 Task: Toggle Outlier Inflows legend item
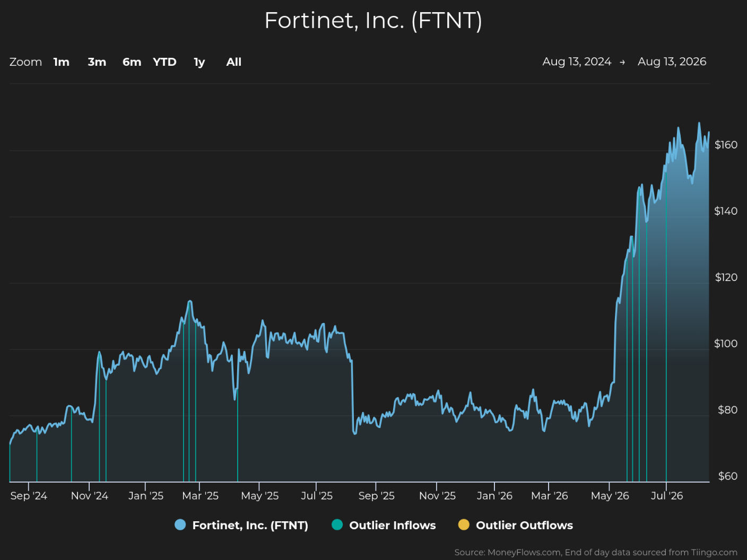point(384,525)
